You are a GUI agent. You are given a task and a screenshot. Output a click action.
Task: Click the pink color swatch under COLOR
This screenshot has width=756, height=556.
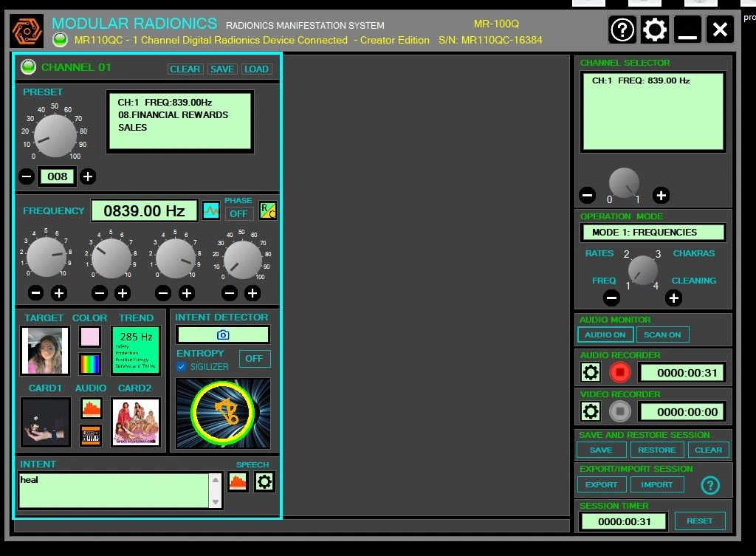click(89, 336)
